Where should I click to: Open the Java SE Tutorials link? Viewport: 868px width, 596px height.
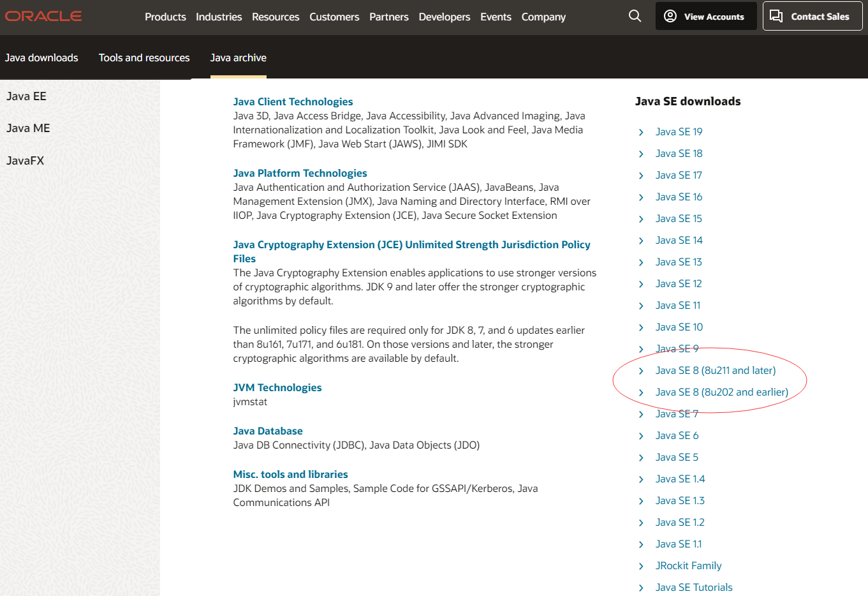(694, 587)
